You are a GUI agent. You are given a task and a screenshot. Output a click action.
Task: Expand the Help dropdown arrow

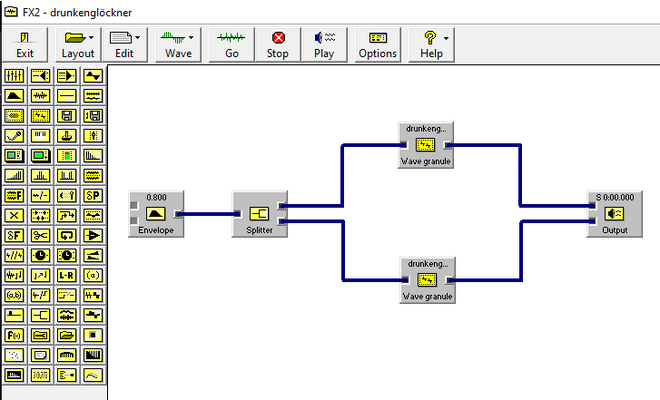[x=446, y=38]
